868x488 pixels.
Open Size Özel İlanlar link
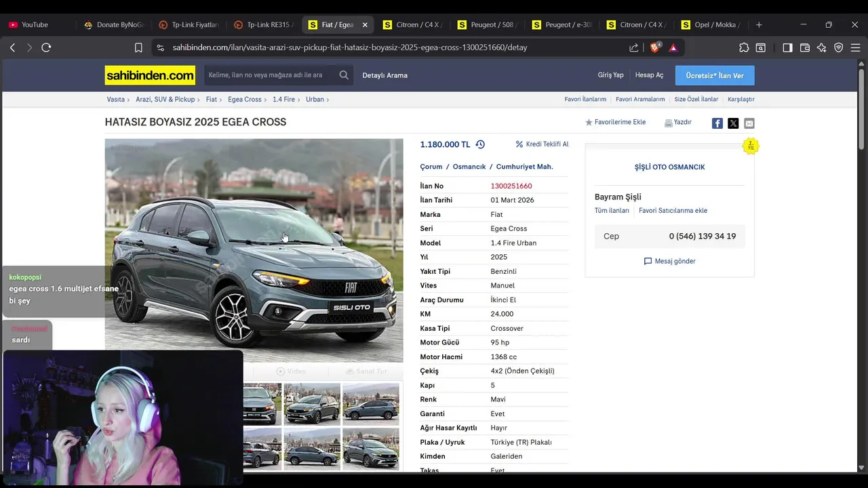click(696, 99)
